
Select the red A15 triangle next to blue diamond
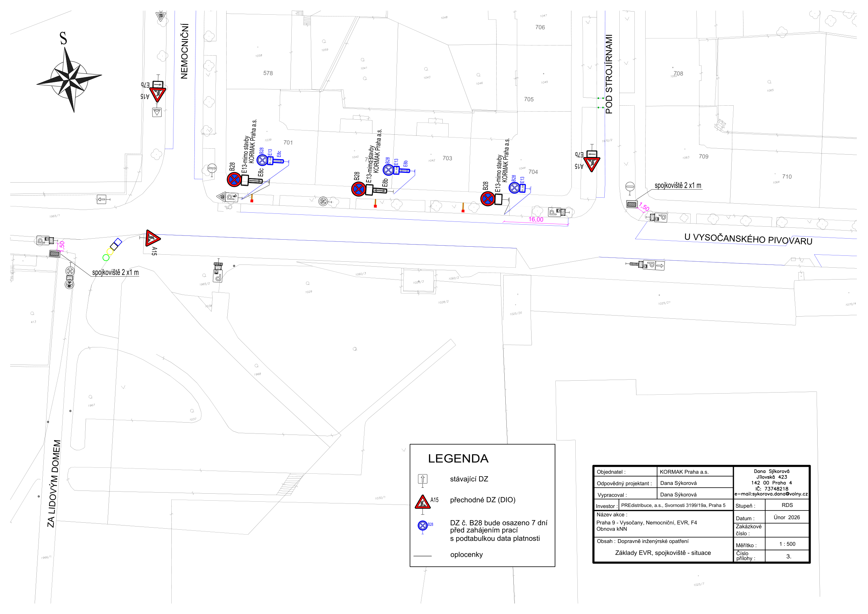point(152,238)
